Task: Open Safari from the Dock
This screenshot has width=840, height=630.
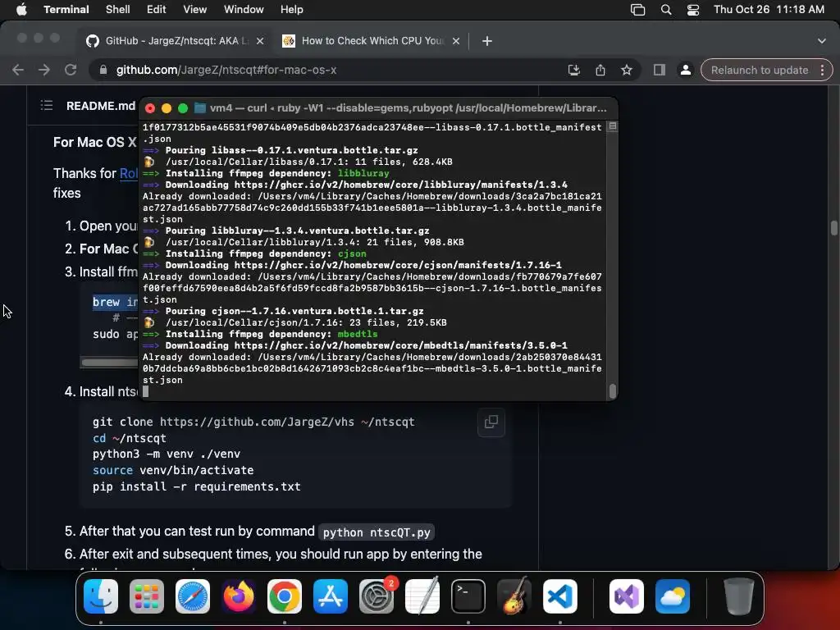Action: pyautogui.click(x=193, y=596)
